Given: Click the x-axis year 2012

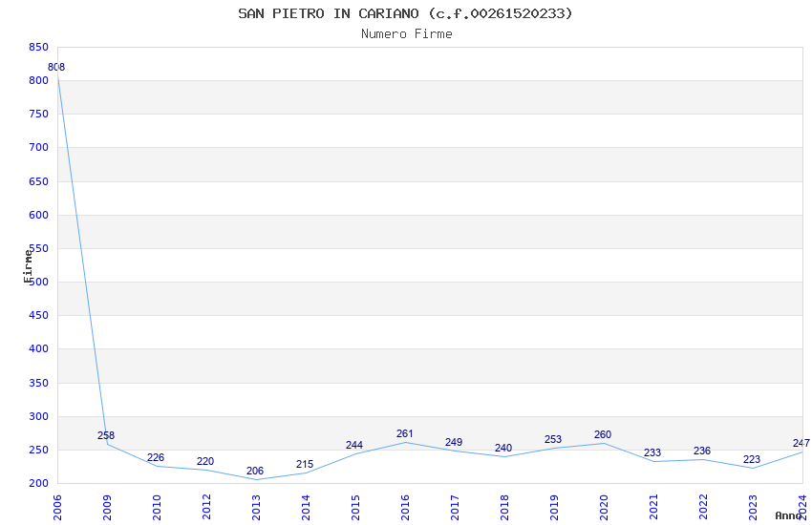Looking at the screenshot, I should click(x=206, y=508).
